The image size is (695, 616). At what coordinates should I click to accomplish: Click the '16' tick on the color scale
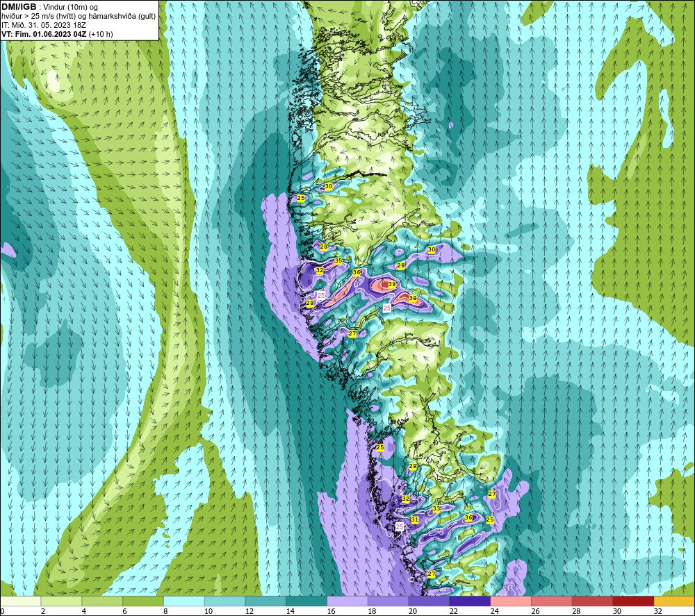pos(331,611)
